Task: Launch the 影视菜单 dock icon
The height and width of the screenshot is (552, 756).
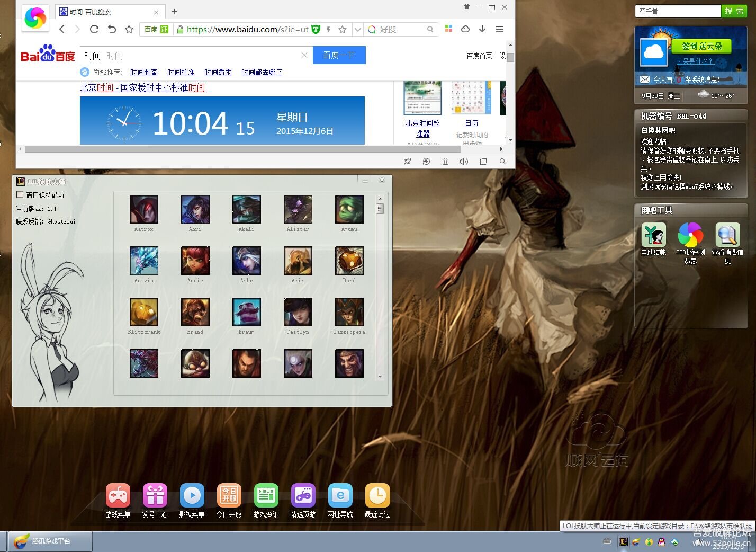Action: [192, 496]
